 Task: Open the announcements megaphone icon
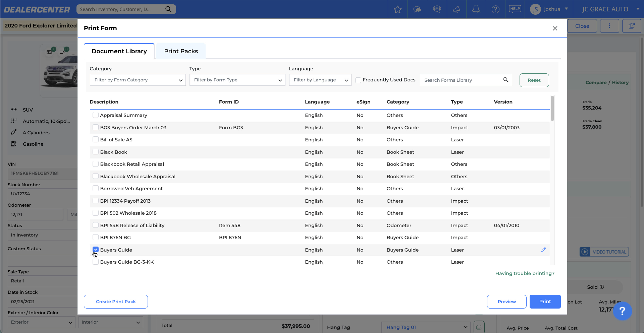click(457, 9)
